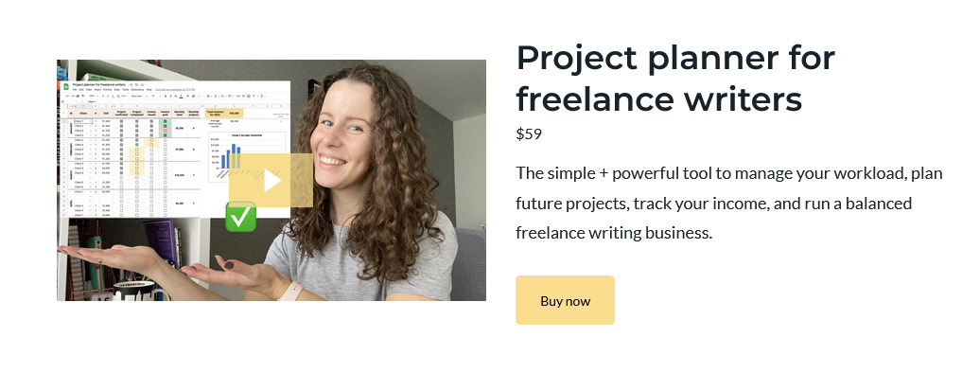Open the File menu in the spreadsheet
This screenshot has width=980, height=373.
[x=75, y=90]
